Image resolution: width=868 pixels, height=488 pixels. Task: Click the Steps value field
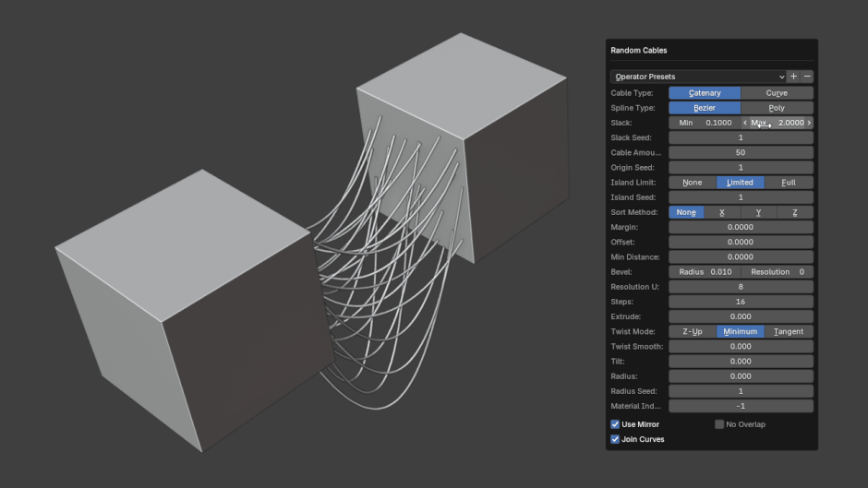(741, 302)
